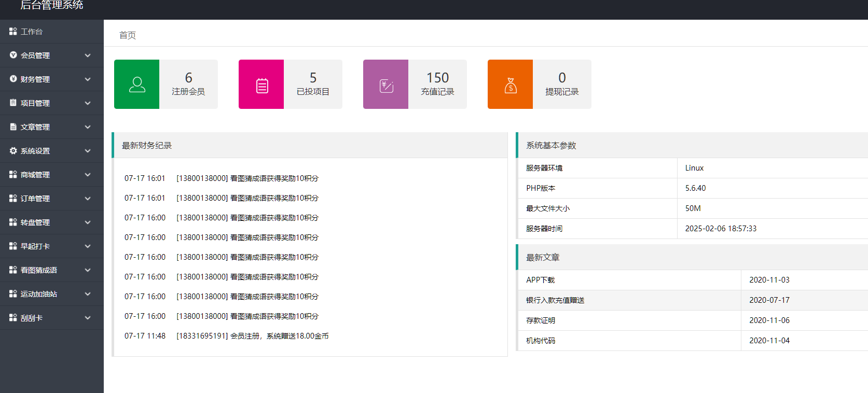Open the 刮刮卡 sidebar menu
This screenshot has width=868, height=393.
32,318
